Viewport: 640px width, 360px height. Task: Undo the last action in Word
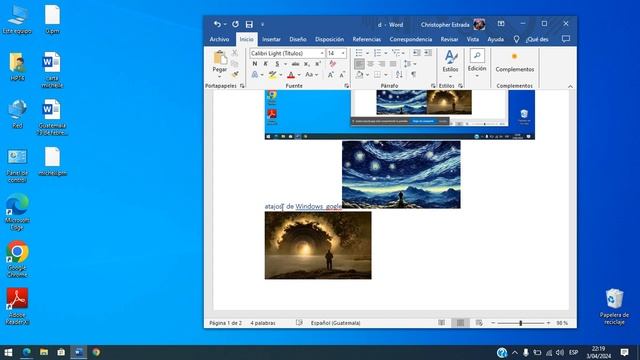pos(217,24)
